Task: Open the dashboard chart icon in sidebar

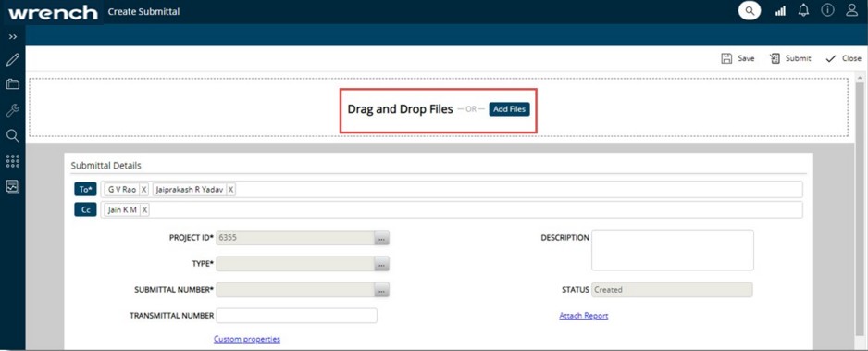Action: [12, 186]
